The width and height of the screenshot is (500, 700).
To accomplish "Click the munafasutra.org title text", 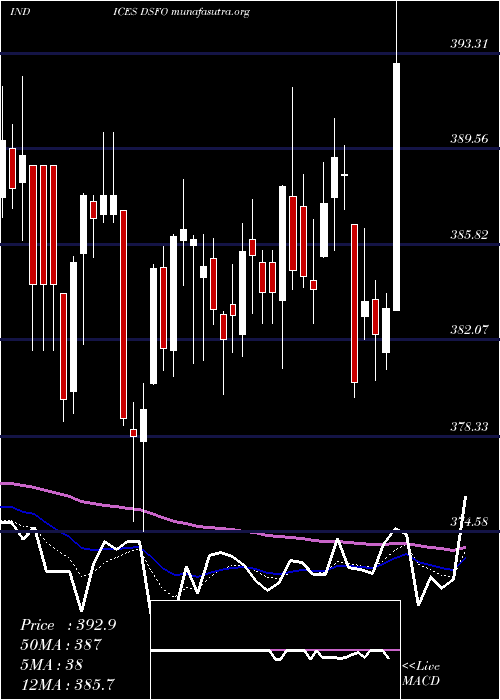I will pyautogui.click(x=209, y=12).
